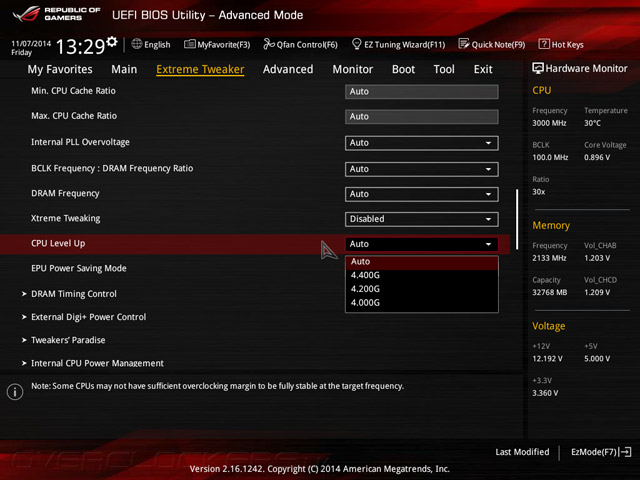The width and height of the screenshot is (640, 480).
Task: Click the +12V 12.192 V reading
Action: pos(547,359)
